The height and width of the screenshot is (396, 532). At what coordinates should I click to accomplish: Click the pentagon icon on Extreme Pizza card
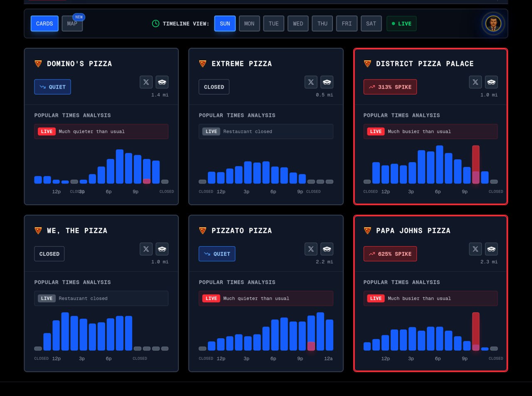click(x=327, y=82)
